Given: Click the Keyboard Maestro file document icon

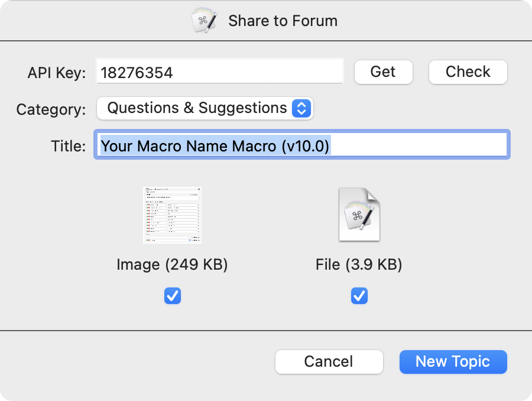Looking at the screenshot, I should [x=359, y=214].
